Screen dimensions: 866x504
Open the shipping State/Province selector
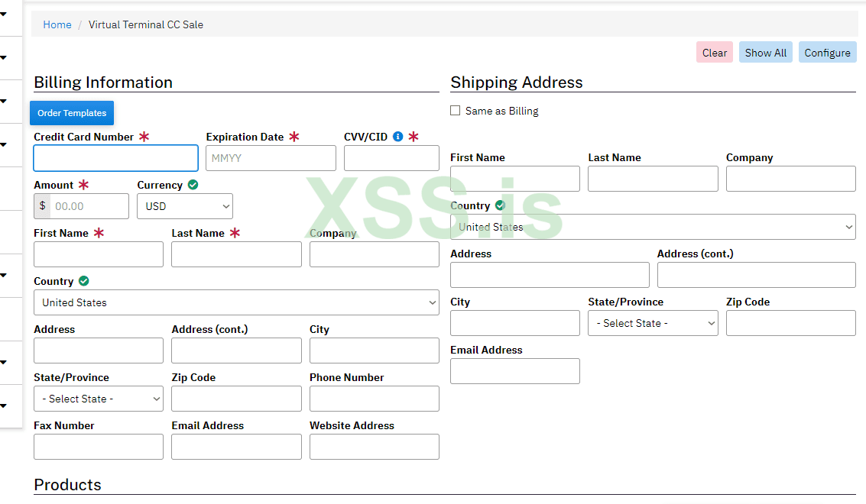(653, 323)
